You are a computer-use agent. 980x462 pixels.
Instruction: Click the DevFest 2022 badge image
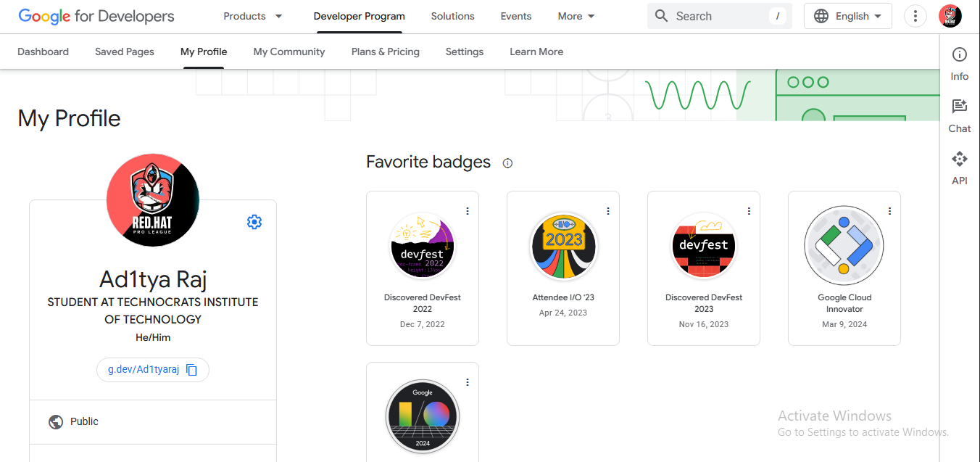coord(423,247)
